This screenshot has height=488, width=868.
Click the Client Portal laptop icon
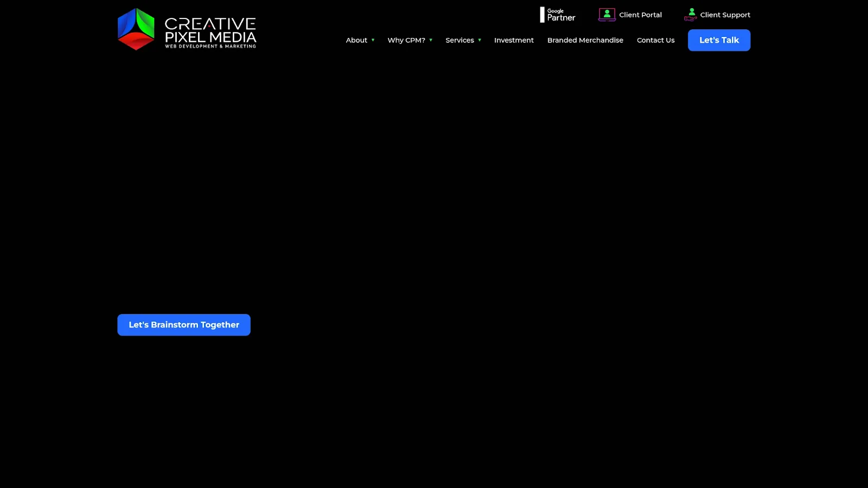pyautogui.click(x=606, y=15)
